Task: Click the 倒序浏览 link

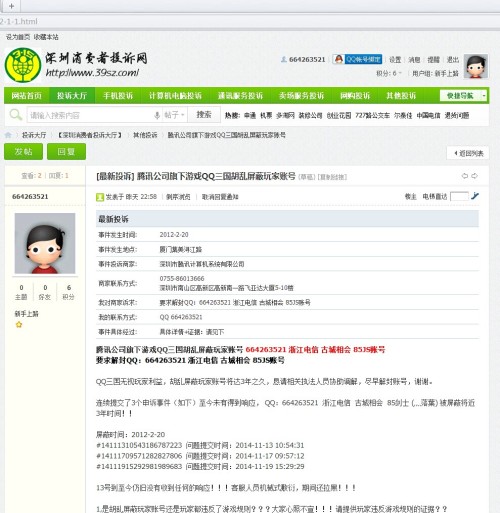Action: pyautogui.click(x=178, y=197)
